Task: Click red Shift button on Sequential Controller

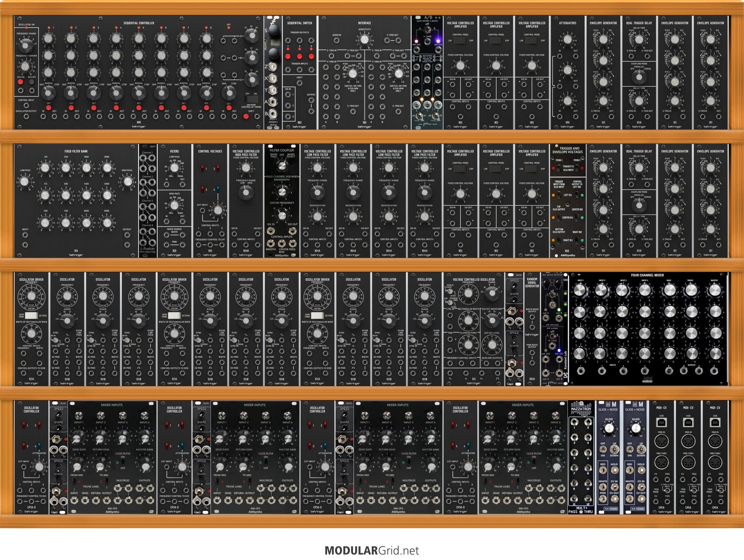Action: coord(245,117)
